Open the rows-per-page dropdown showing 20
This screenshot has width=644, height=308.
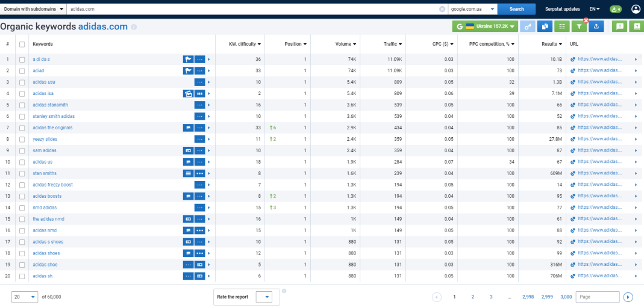pos(25,297)
